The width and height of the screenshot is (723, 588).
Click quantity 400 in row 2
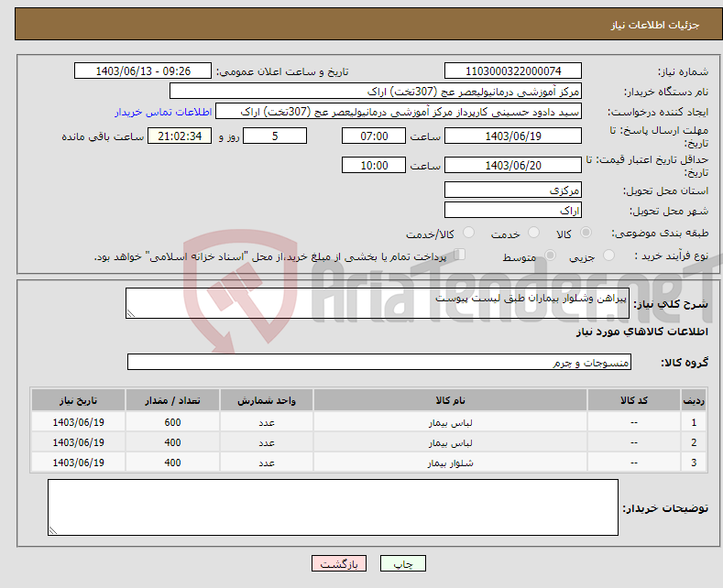pyautogui.click(x=172, y=442)
